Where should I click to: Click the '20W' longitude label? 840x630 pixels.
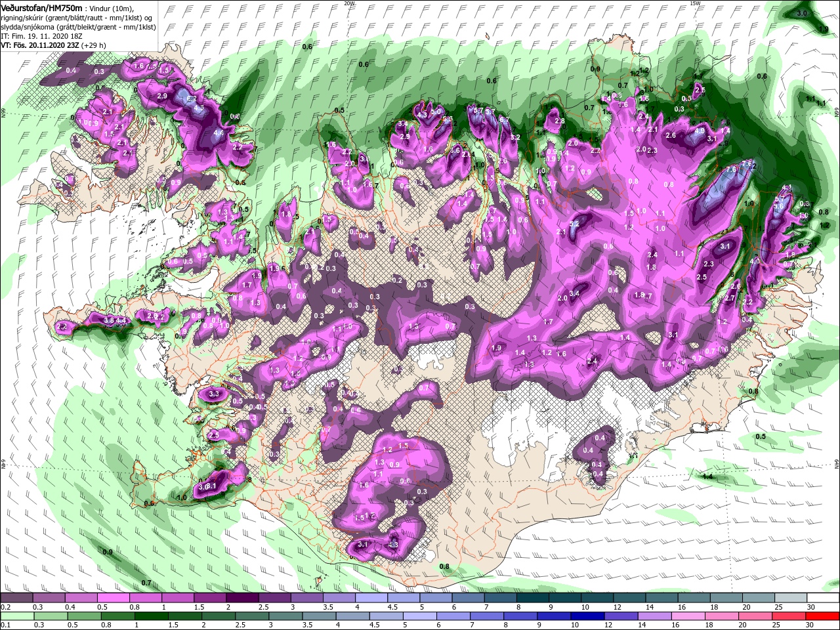click(349, 3)
